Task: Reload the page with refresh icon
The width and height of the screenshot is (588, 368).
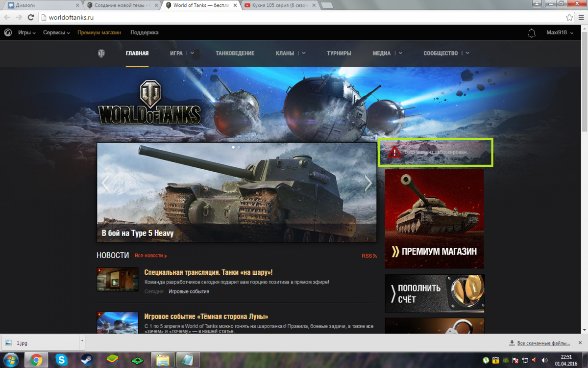Action: pyautogui.click(x=30, y=17)
